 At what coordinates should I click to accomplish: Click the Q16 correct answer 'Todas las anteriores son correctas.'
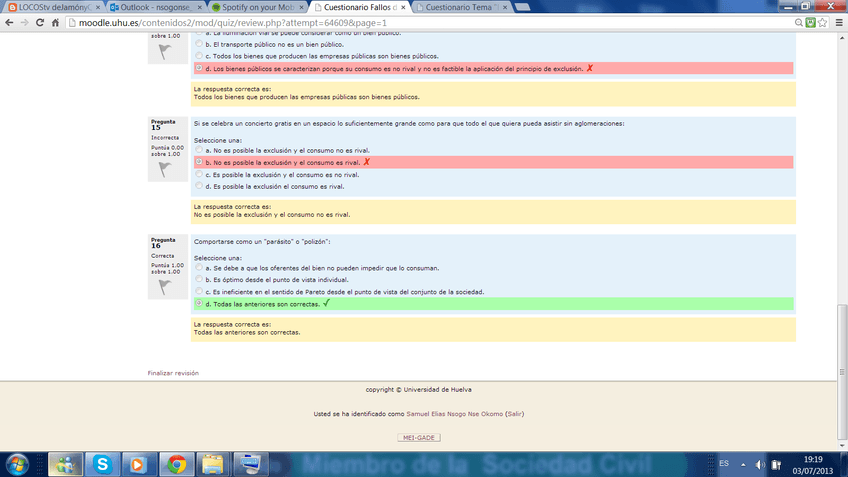(247, 333)
